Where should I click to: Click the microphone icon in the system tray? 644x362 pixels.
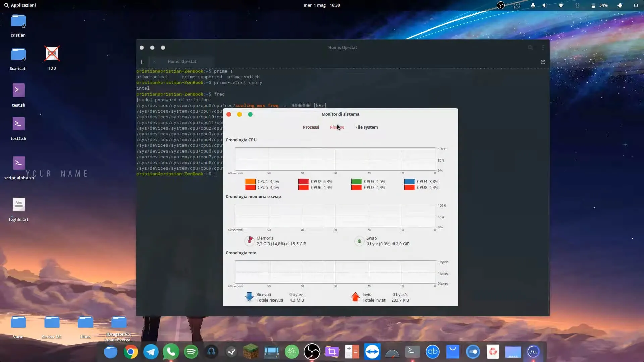533,5
